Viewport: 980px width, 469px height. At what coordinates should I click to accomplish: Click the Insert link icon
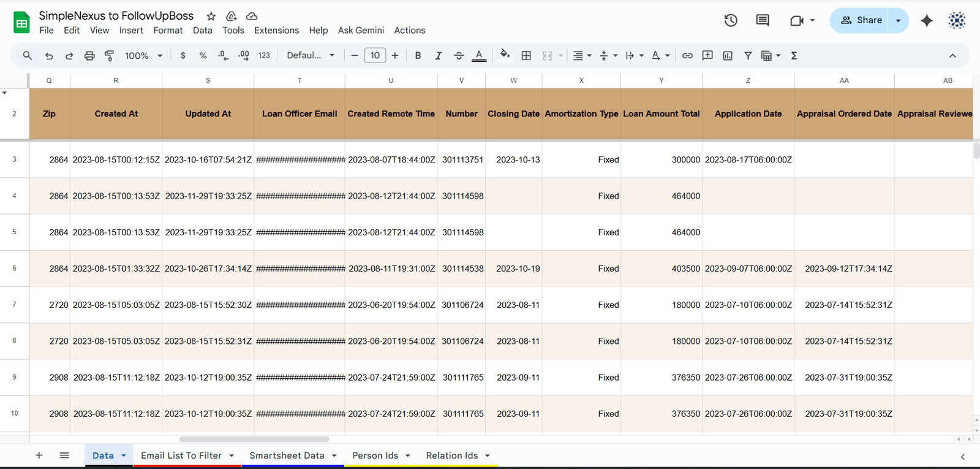click(x=687, y=56)
